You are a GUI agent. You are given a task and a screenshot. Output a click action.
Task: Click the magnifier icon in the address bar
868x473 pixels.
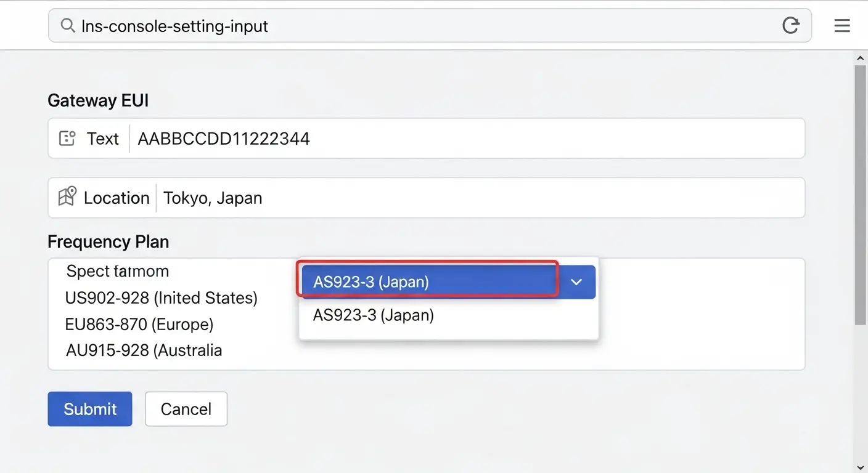[67, 26]
